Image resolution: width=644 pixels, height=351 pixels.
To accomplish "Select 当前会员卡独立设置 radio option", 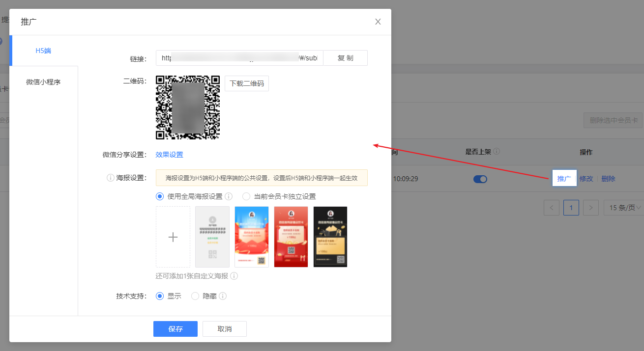I will click(246, 196).
